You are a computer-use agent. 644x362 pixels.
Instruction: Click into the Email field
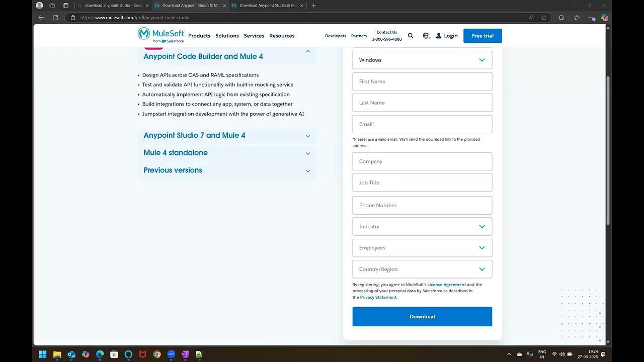422,124
